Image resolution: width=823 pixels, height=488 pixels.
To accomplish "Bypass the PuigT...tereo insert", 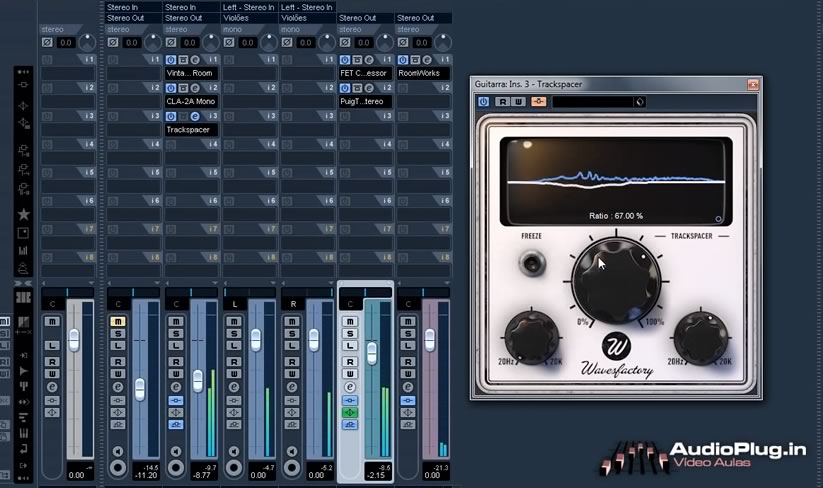I will point(345,88).
